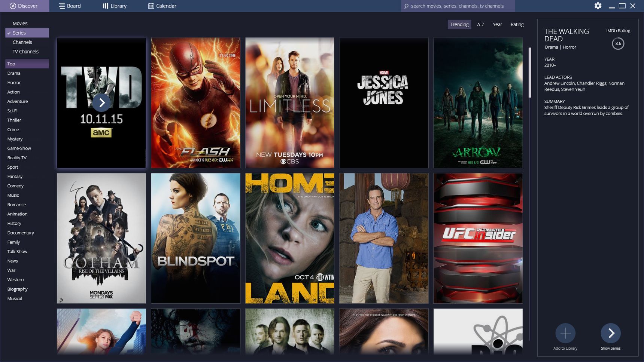The image size is (644, 362).
Task: Filter by the Adventure genre
Action: (x=18, y=101)
